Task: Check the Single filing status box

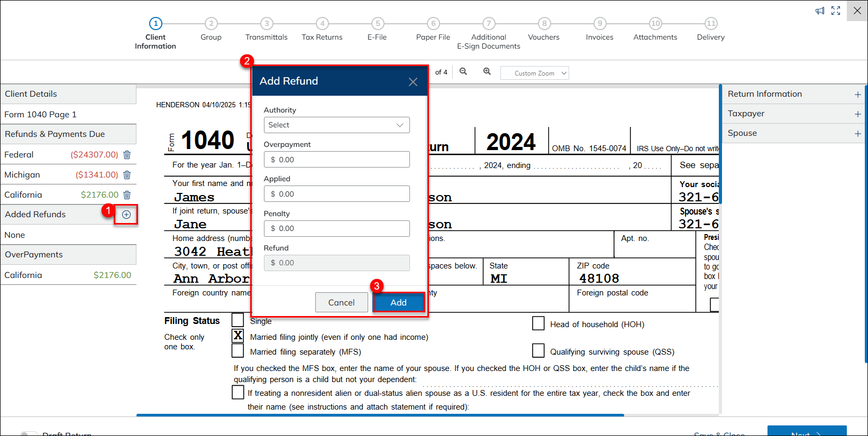Action: pos(238,320)
